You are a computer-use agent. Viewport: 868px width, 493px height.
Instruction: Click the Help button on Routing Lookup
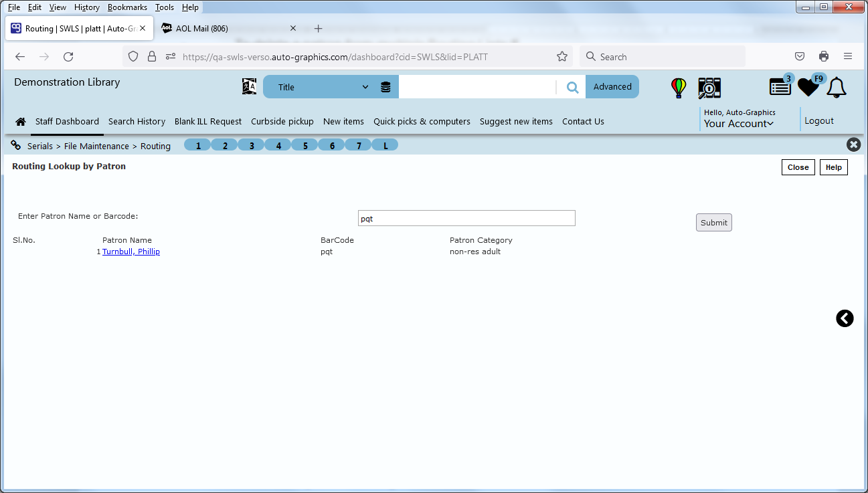[x=834, y=167]
